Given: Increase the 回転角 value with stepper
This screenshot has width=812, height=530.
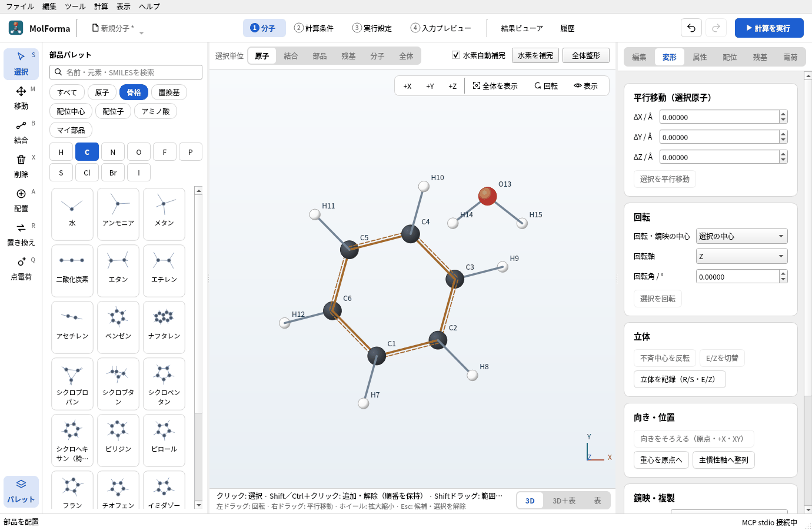Looking at the screenshot, I should pyautogui.click(x=783, y=273).
